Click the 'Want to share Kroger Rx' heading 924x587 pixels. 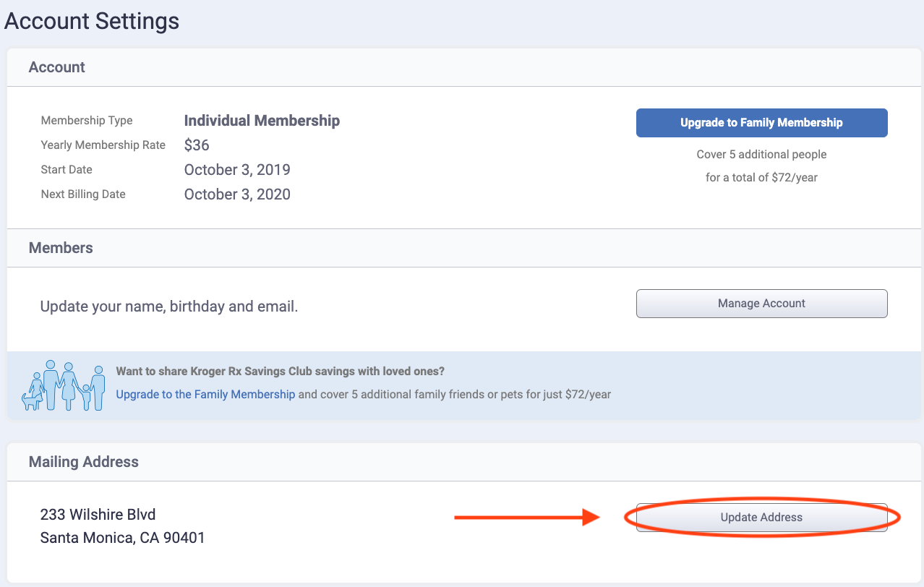pos(280,372)
